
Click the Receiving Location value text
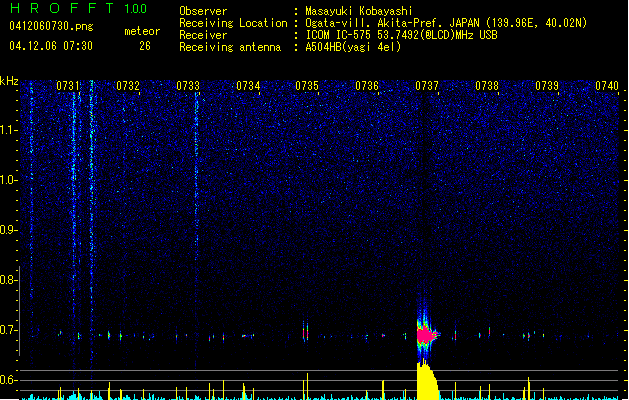coord(446,23)
